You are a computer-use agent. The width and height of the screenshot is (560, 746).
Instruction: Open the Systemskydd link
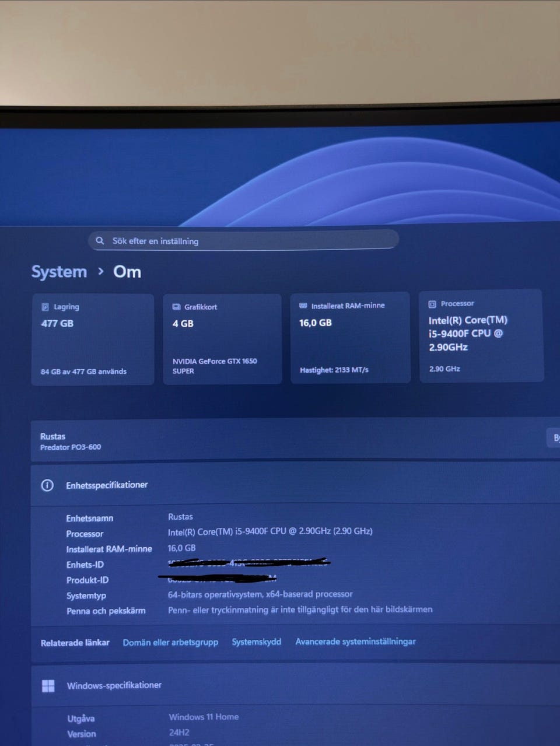257,642
